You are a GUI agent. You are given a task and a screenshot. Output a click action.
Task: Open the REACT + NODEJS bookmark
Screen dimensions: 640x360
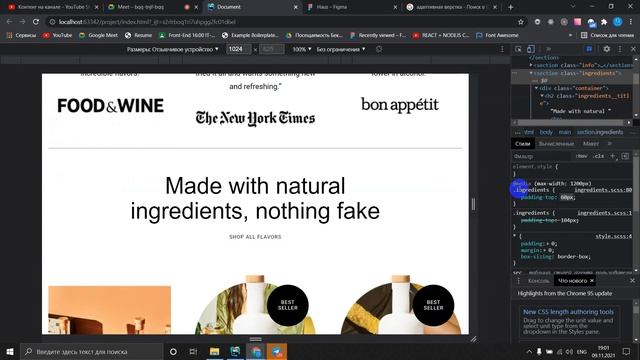441,36
